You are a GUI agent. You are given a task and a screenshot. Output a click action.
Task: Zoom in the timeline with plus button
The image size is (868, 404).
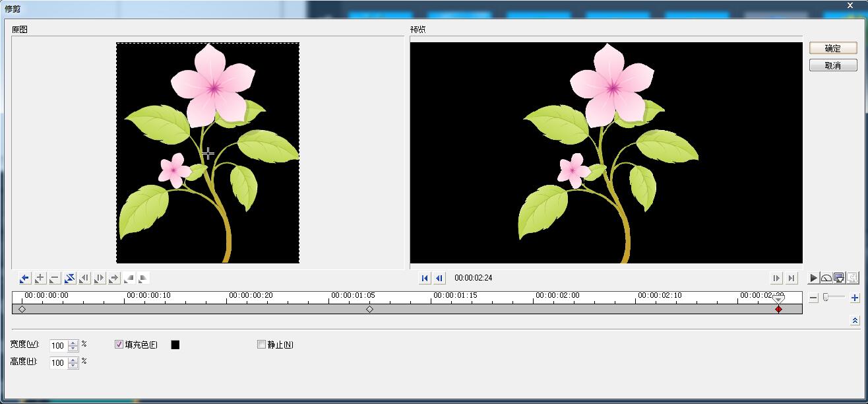(x=855, y=298)
